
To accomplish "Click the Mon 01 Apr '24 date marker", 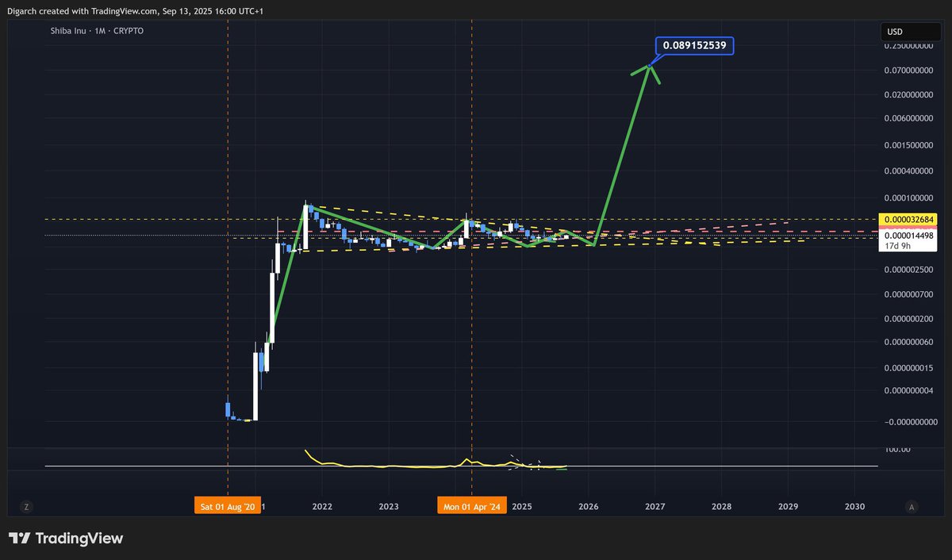I will tap(472, 505).
